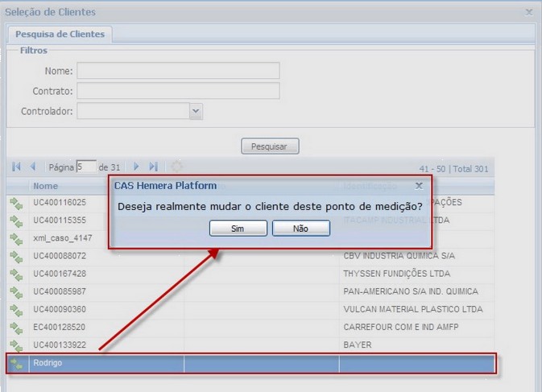542x392 pixels.
Task: Go to the last page of results
Action: click(x=153, y=167)
